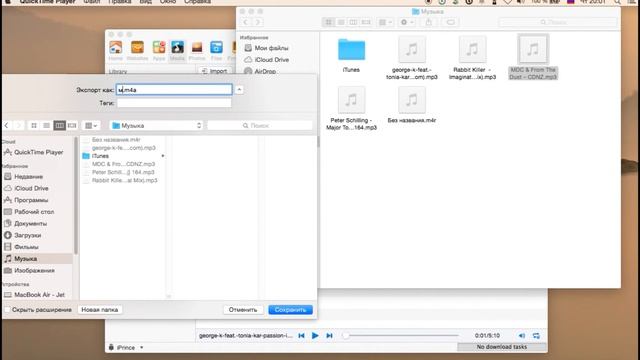Go back in the Finder Музыка window
Viewport: 640px width, 360px height.
click(245, 22)
